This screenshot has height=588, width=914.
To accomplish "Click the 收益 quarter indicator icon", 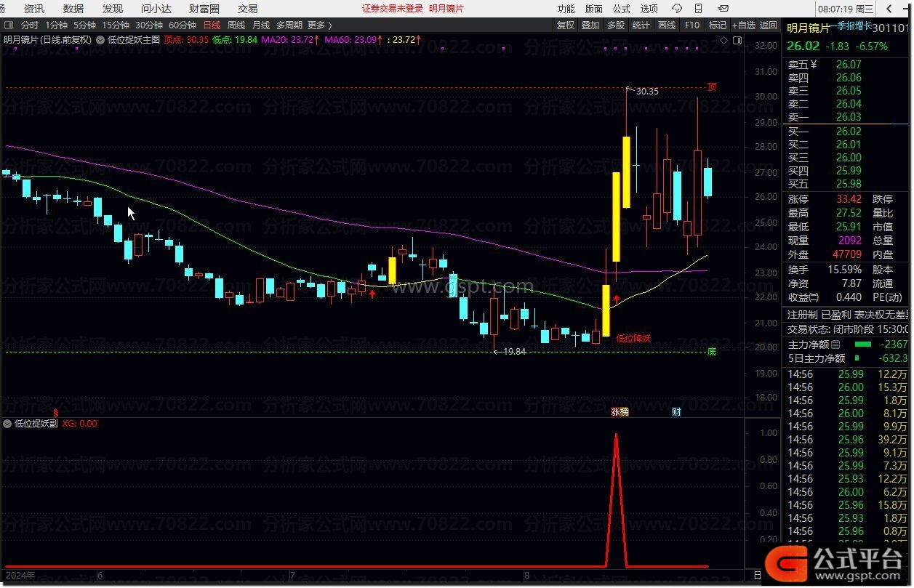I will tap(814, 297).
